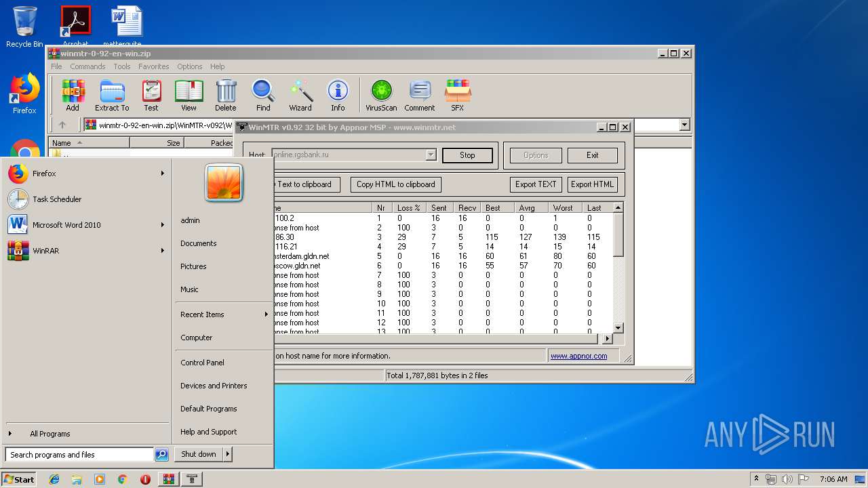The image size is (868, 488).
Task: Click WinMTR vertical scrollbar thumb
Action: (618, 235)
